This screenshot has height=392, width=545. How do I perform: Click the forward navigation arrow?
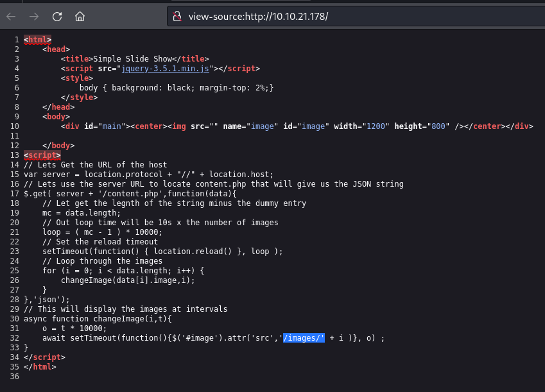click(34, 16)
